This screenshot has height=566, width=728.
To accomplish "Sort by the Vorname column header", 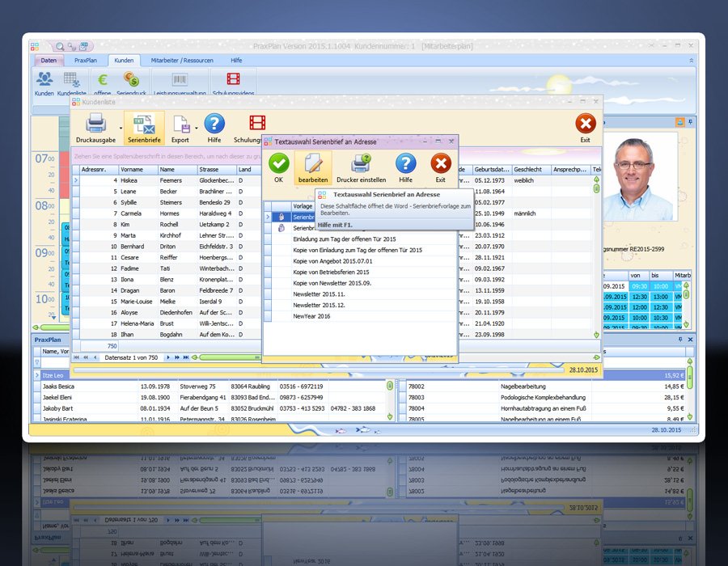I will (x=138, y=169).
